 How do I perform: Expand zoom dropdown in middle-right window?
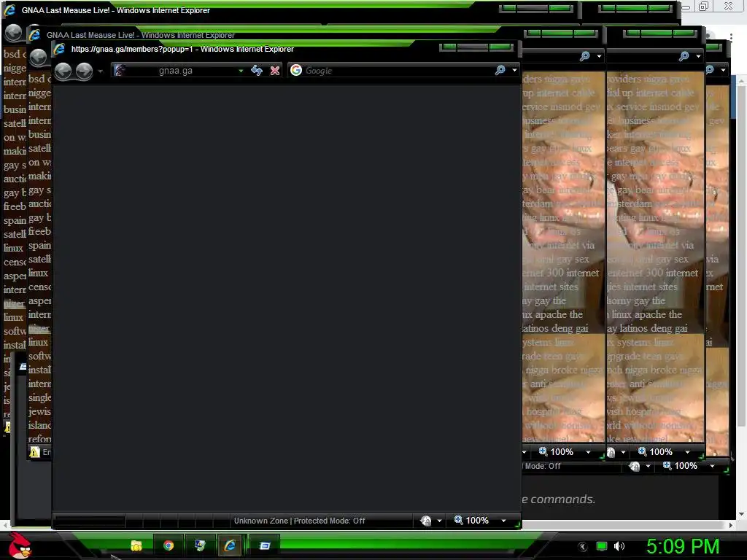[589, 452]
